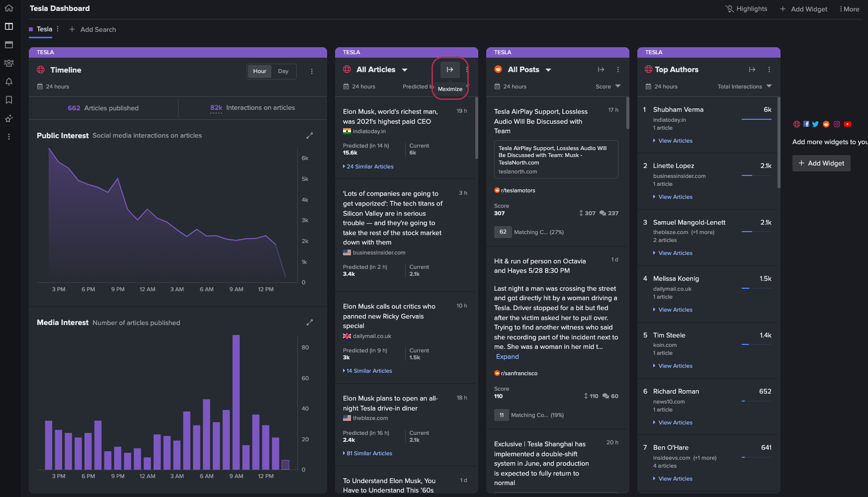
Task: Click the YouTube source icon
Action: (848, 124)
